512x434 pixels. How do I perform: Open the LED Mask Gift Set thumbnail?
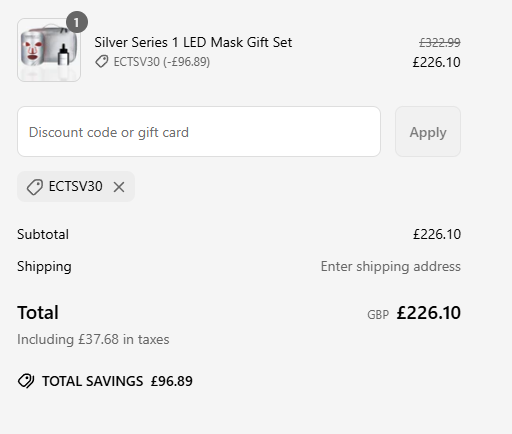click(x=49, y=50)
